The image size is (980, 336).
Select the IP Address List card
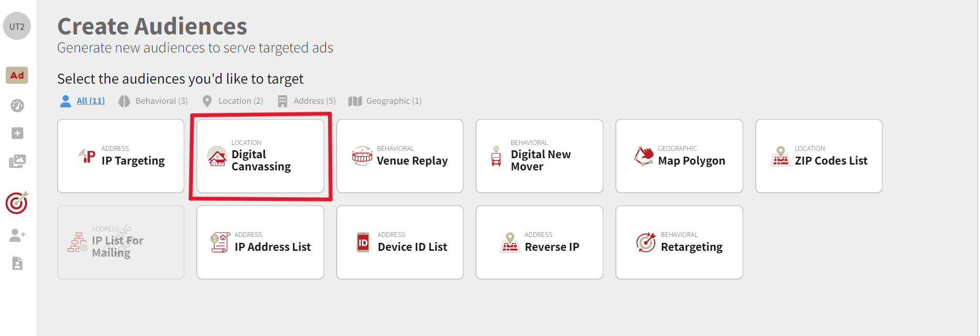point(260,242)
